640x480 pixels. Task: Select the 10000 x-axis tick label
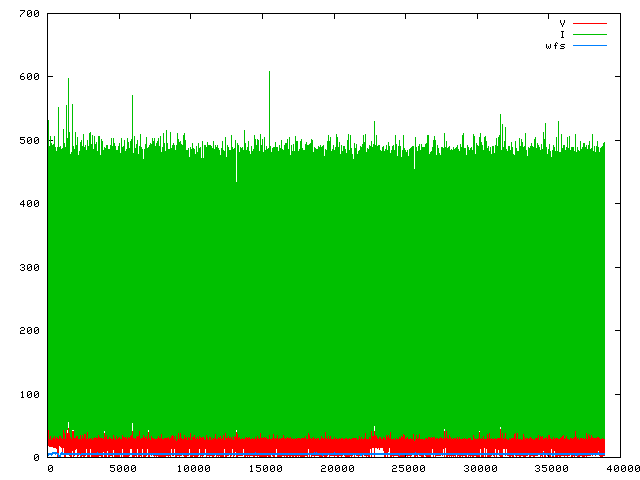pos(193,468)
